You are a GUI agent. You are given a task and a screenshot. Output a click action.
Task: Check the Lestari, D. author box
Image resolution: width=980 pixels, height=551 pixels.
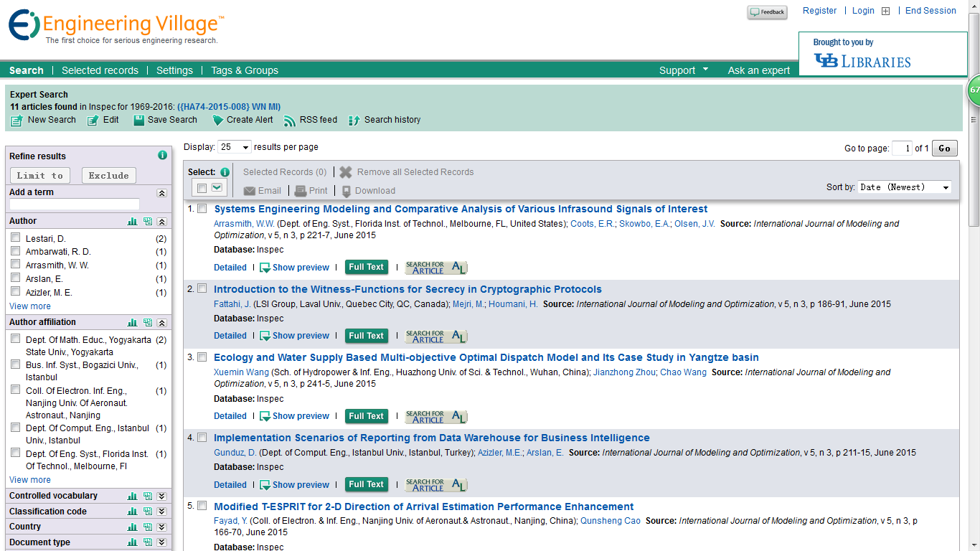[15, 237]
